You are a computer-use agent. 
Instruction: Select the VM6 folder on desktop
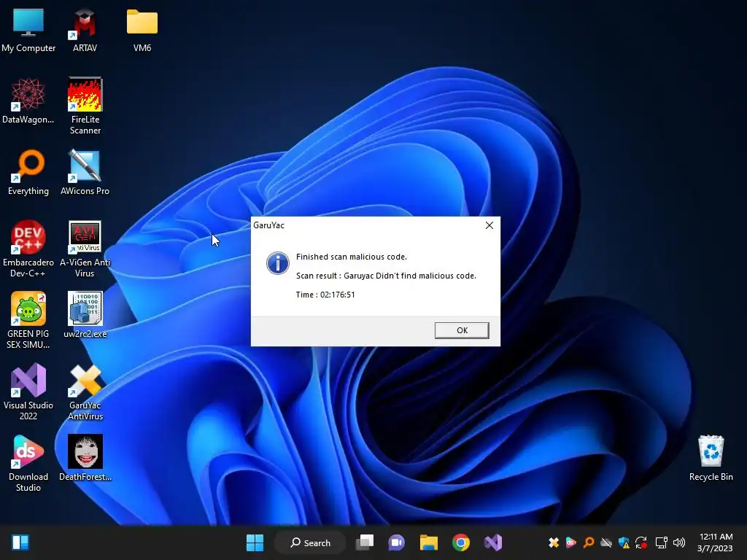pyautogui.click(x=142, y=31)
